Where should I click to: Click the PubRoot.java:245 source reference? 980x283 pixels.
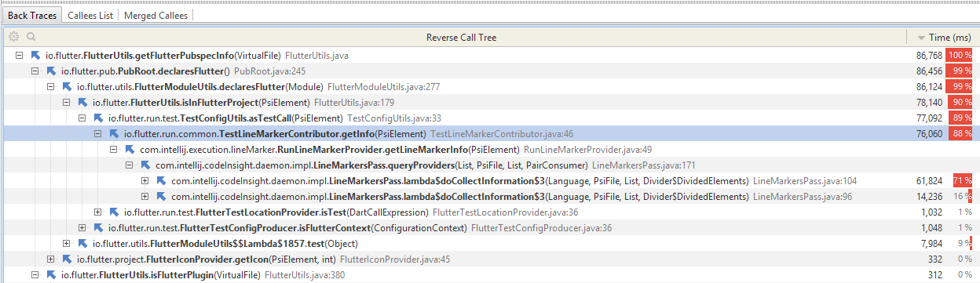point(269,71)
